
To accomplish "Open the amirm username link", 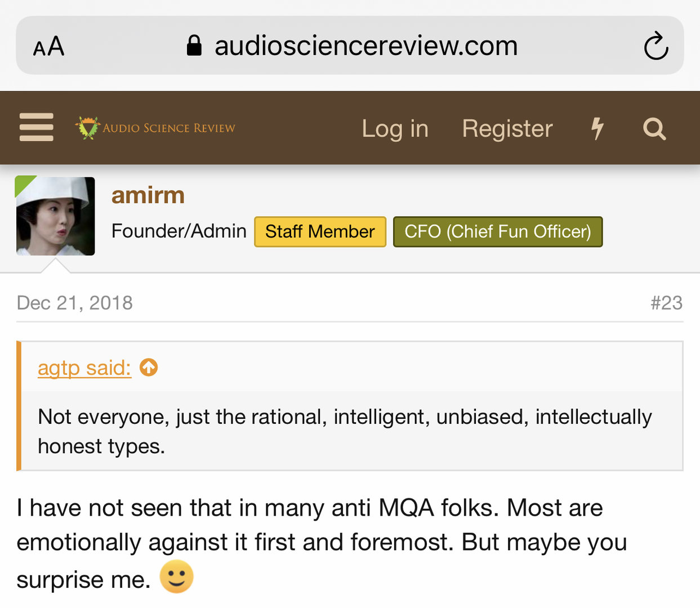I will (x=148, y=195).
